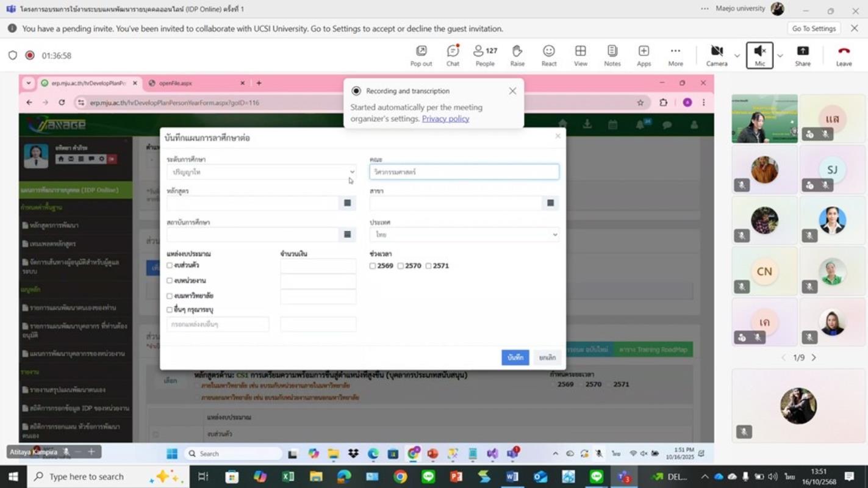Click the คณะ faculty input field
Viewport: 868px width, 488px height.
(x=464, y=172)
